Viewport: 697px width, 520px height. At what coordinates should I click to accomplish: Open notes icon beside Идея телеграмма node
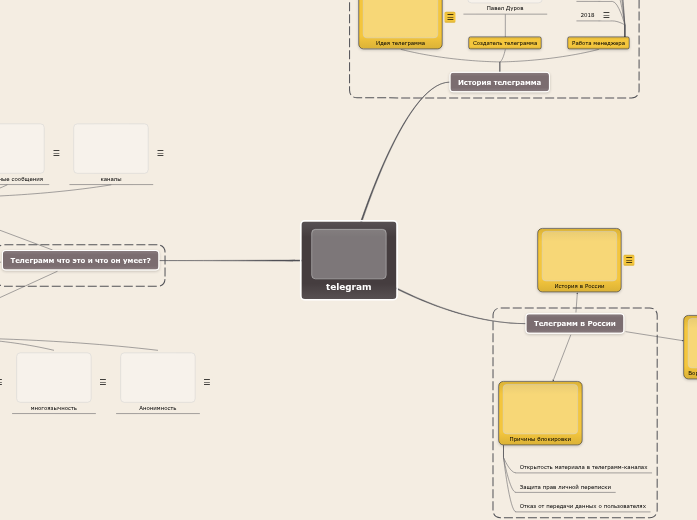(450, 17)
